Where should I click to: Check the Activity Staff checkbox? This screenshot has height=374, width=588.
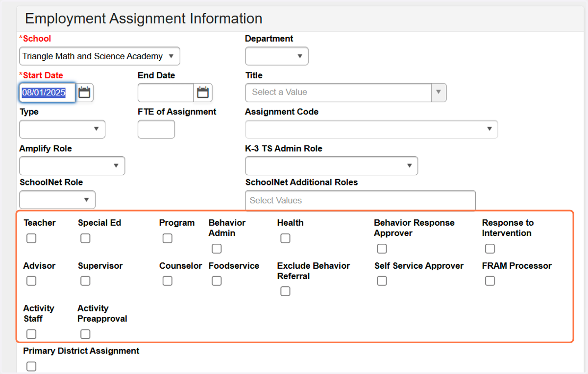tap(31, 334)
